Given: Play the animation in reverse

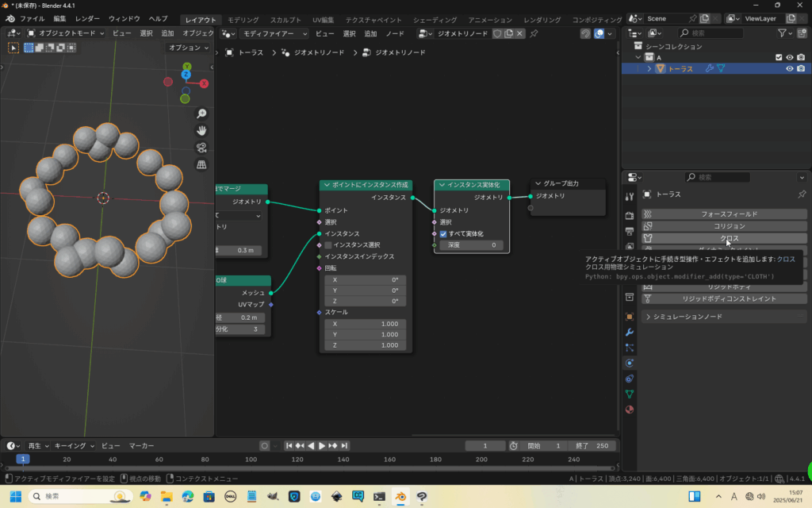Looking at the screenshot, I should coord(311,446).
